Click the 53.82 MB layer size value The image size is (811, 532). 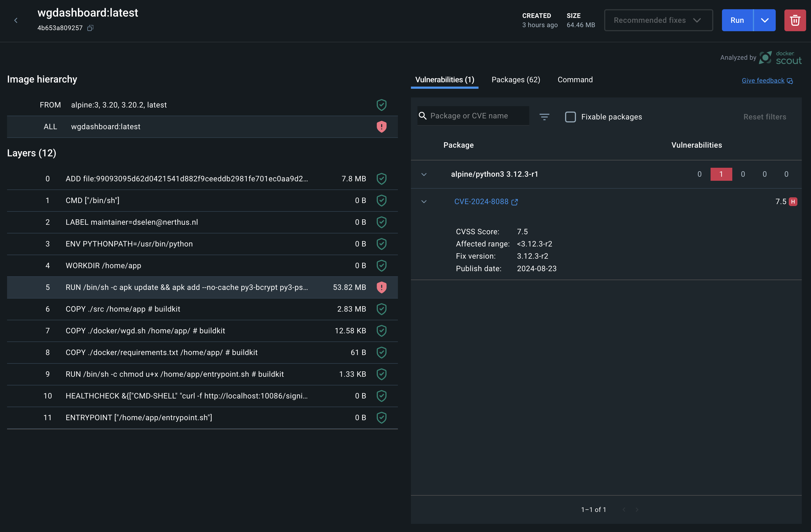point(349,287)
